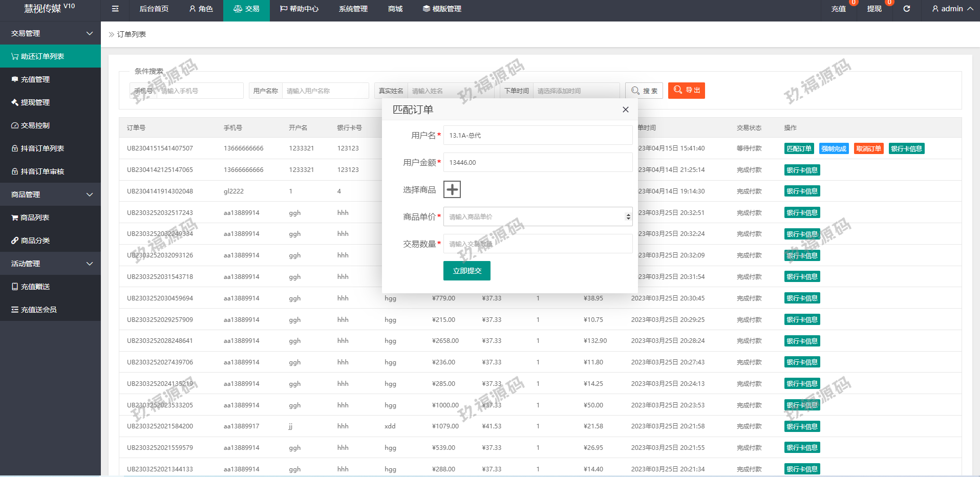Viewport: 980px width, 477px height.
Task: Click the 商品单价 number spinner arrows
Action: tap(628, 216)
